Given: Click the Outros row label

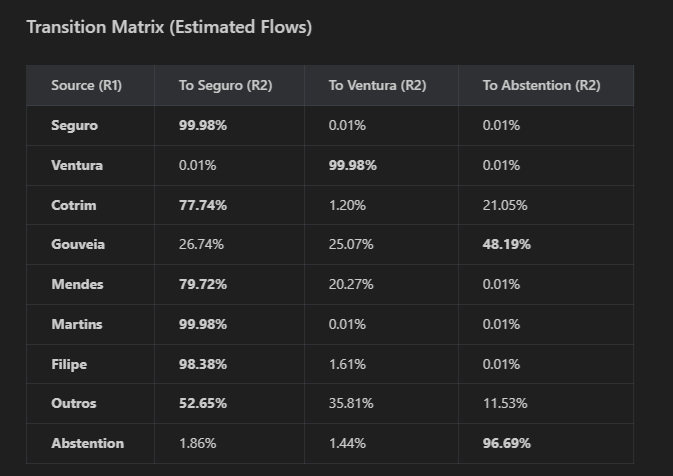Looking at the screenshot, I should [73, 403].
